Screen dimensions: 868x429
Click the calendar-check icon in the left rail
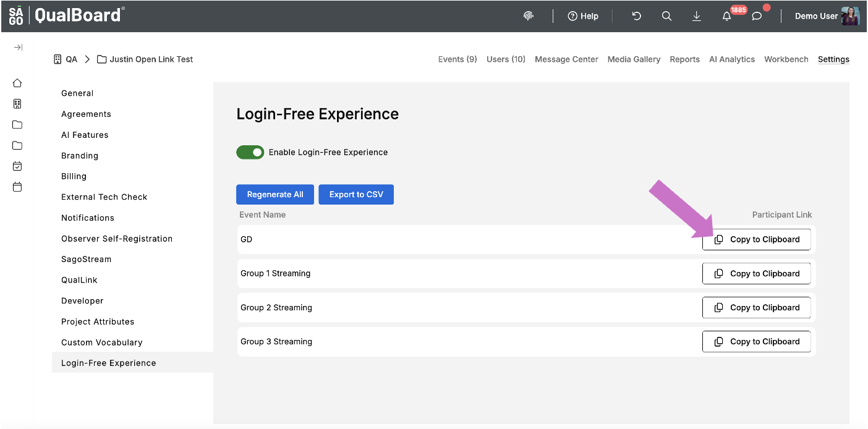point(17,166)
